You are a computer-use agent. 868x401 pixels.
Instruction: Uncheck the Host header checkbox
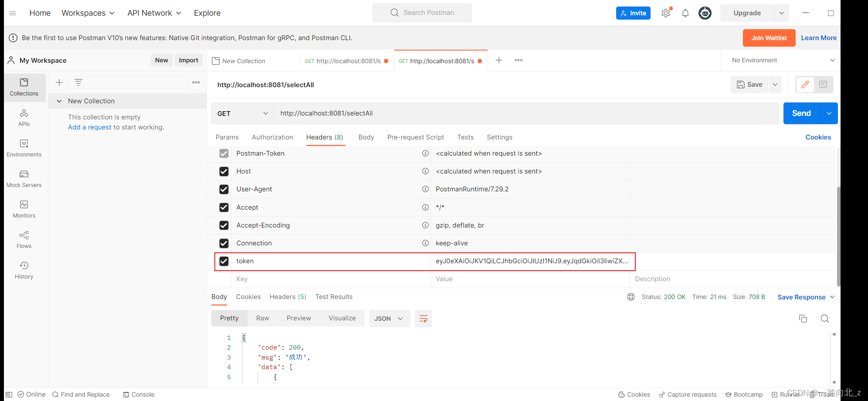coord(224,171)
